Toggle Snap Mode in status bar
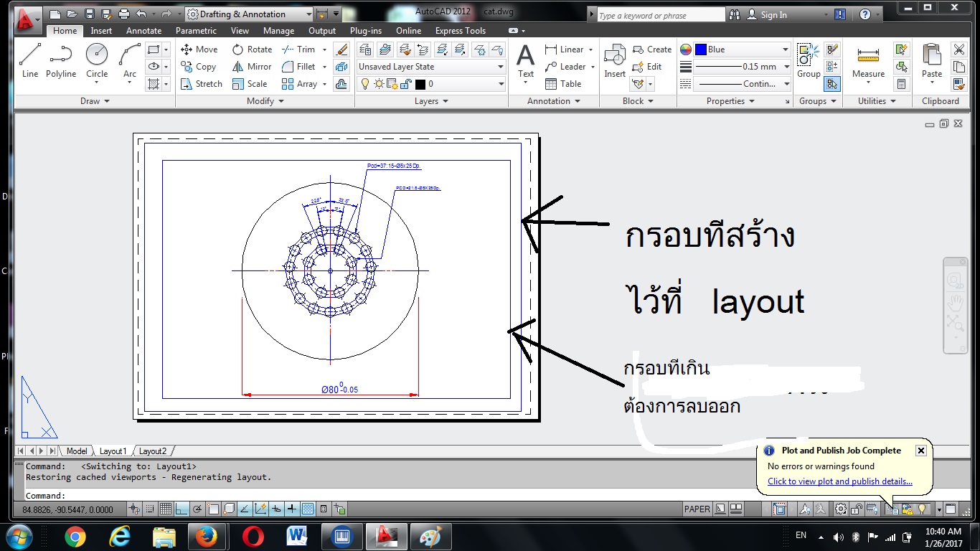 pyautogui.click(x=150, y=509)
